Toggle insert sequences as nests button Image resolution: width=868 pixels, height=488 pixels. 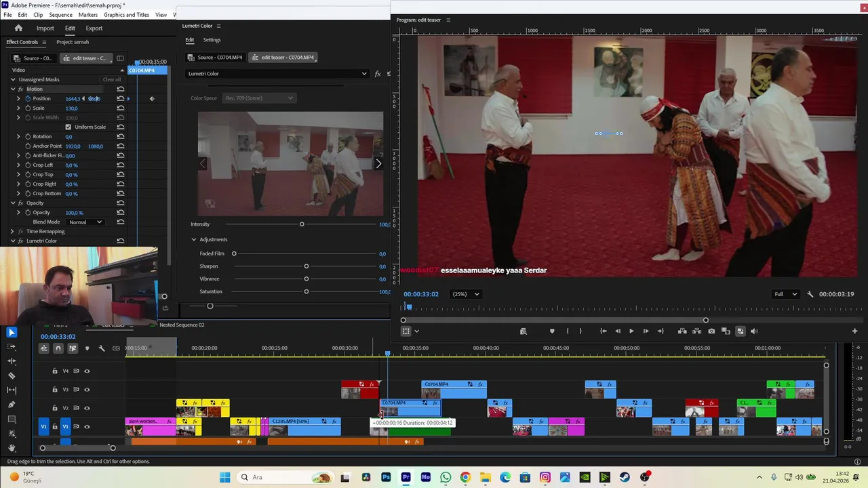43,348
